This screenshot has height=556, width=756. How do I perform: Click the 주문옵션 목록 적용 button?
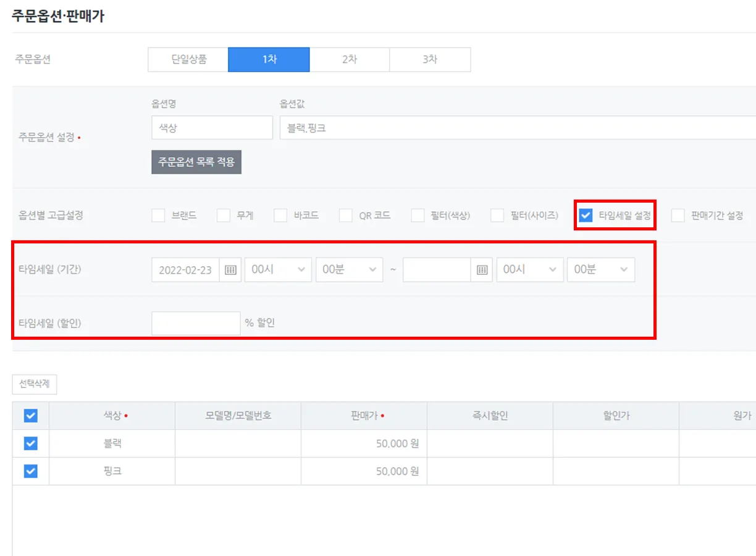tap(196, 162)
